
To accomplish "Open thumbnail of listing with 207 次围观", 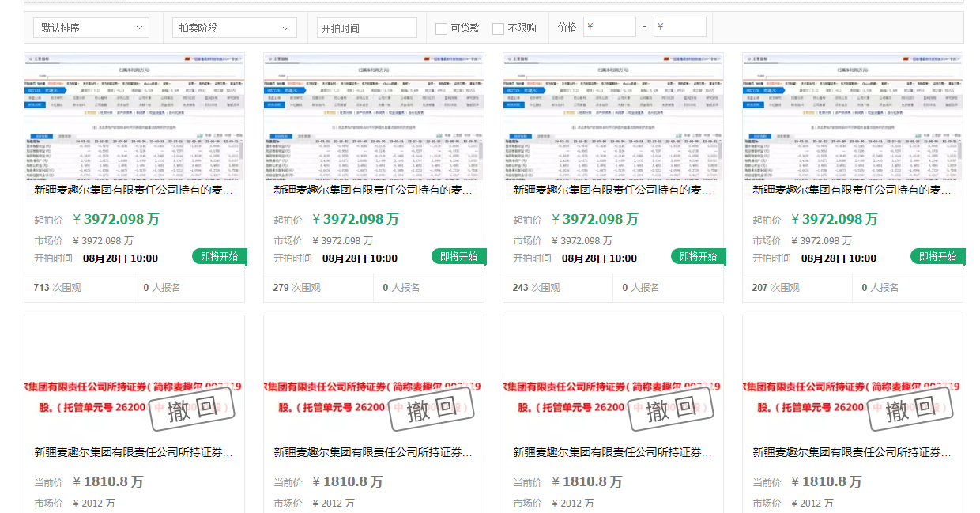I will [x=853, y=117].
